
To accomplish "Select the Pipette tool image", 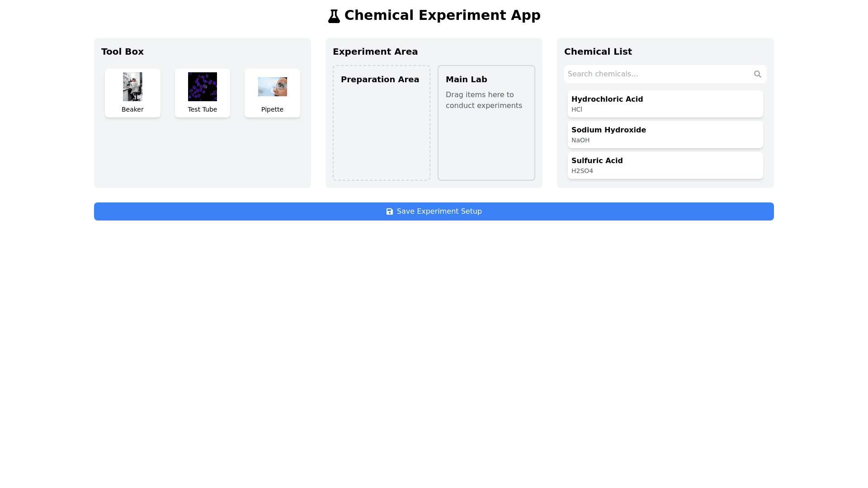I will click(x=272, y=87).
